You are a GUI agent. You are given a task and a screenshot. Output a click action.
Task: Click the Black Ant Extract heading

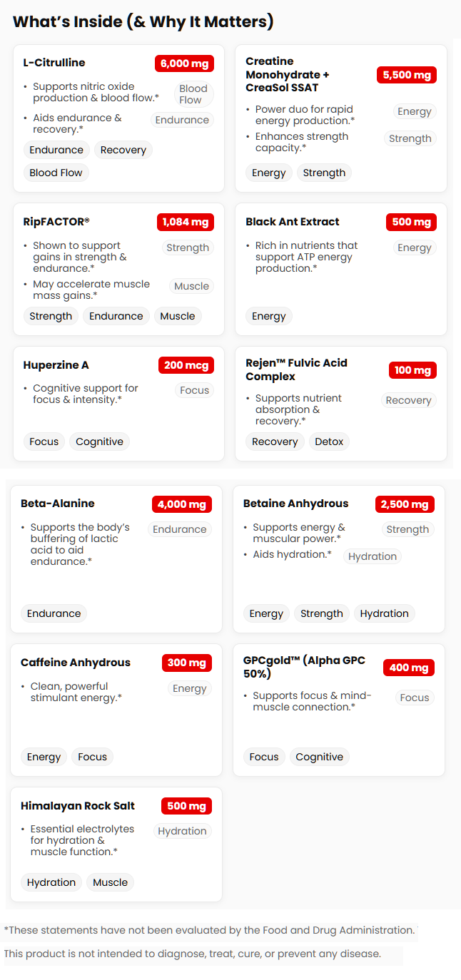click(x=293, y=222)
